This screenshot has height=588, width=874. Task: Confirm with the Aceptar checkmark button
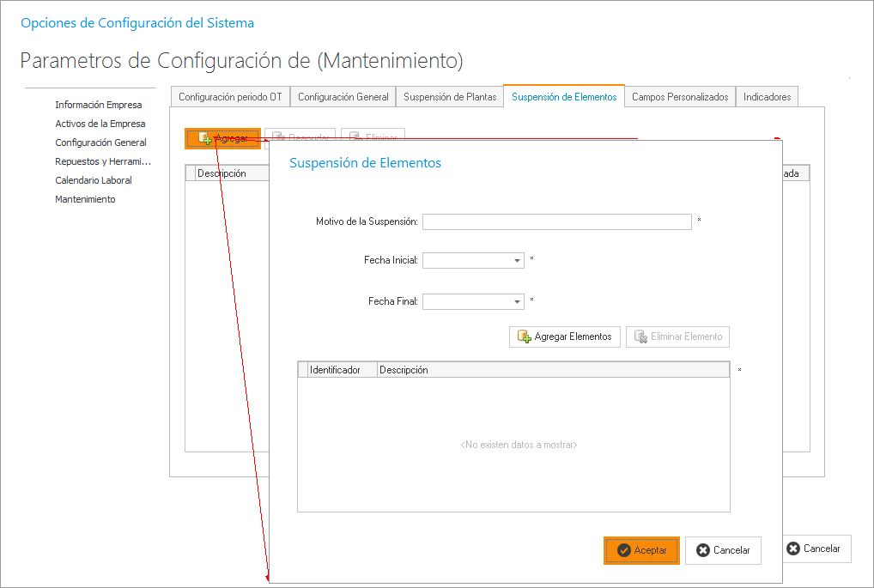tap(641, 550)
